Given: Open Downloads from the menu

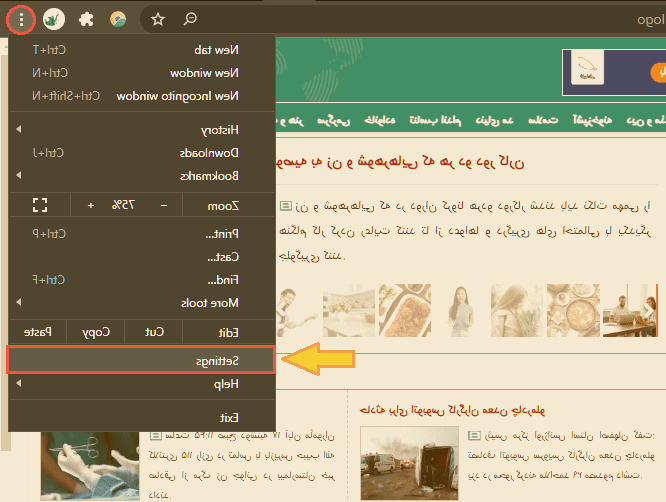Looking at the screenshot, I should coord(140,153).
